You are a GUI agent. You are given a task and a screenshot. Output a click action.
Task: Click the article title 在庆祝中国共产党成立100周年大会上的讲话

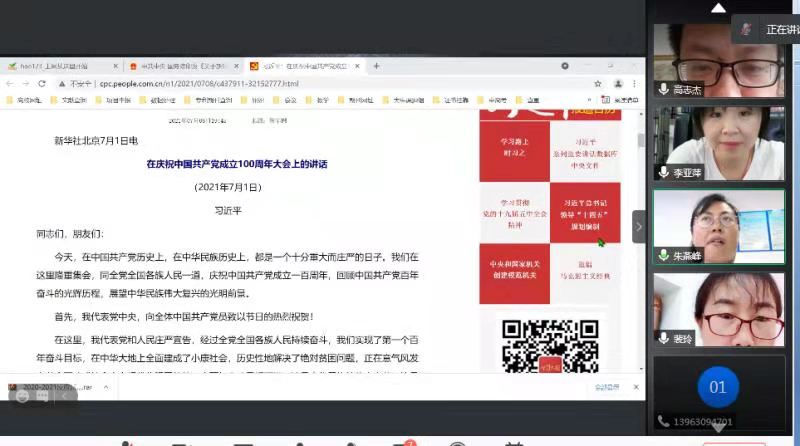237,164
